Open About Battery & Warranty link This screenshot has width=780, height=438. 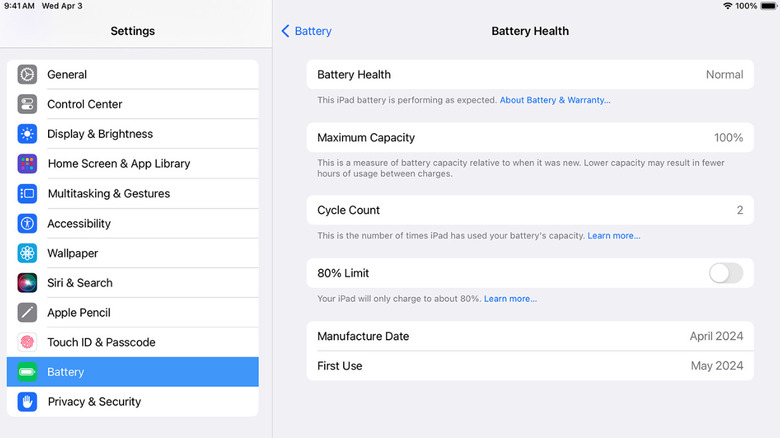555,100
